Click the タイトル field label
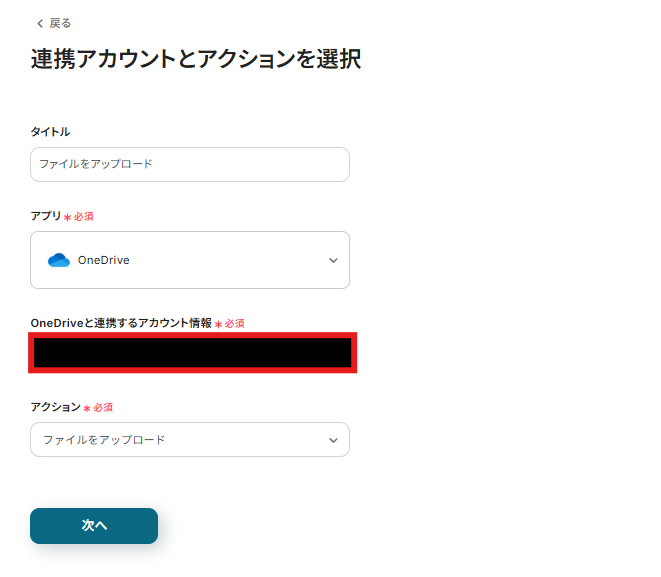 click(x=50, y=132)
